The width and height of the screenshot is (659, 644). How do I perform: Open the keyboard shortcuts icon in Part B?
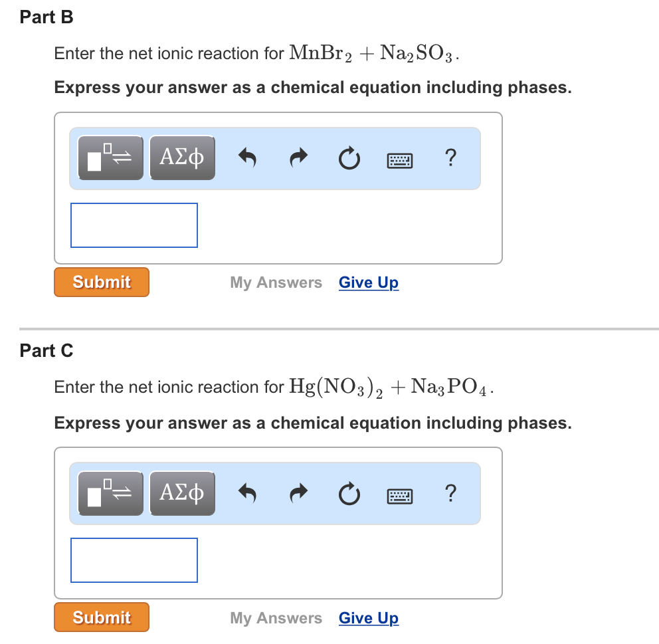point(399,159)
